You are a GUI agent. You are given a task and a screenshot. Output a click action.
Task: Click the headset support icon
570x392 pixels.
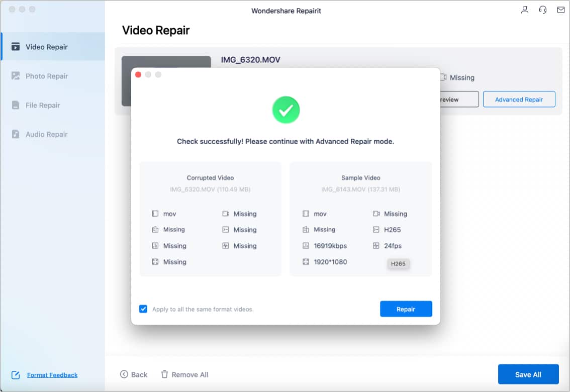point(542,10)
